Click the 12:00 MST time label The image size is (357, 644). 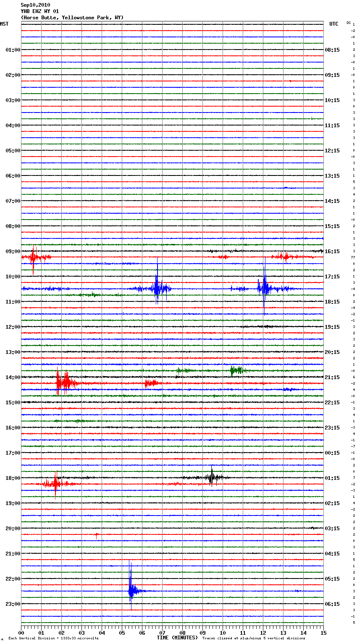pyautogui.click(x=13, y=327)
